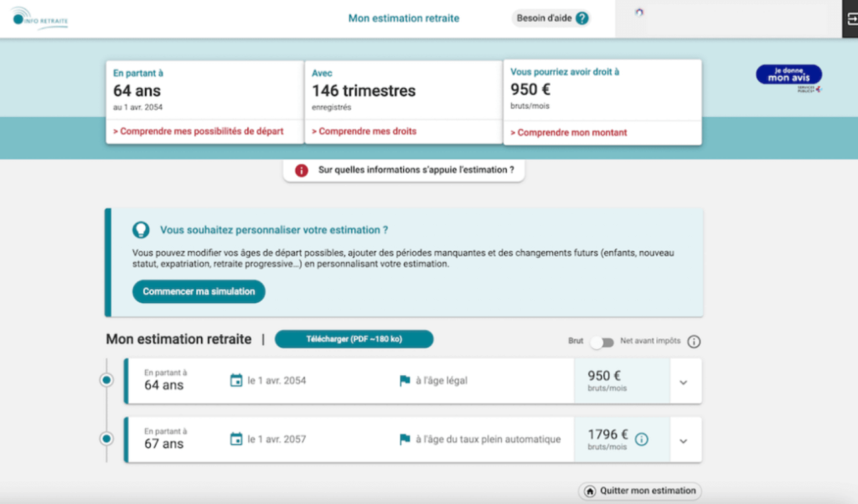Click the '64 ans' value in top card

pyautogui.click(x=137, y=90)
